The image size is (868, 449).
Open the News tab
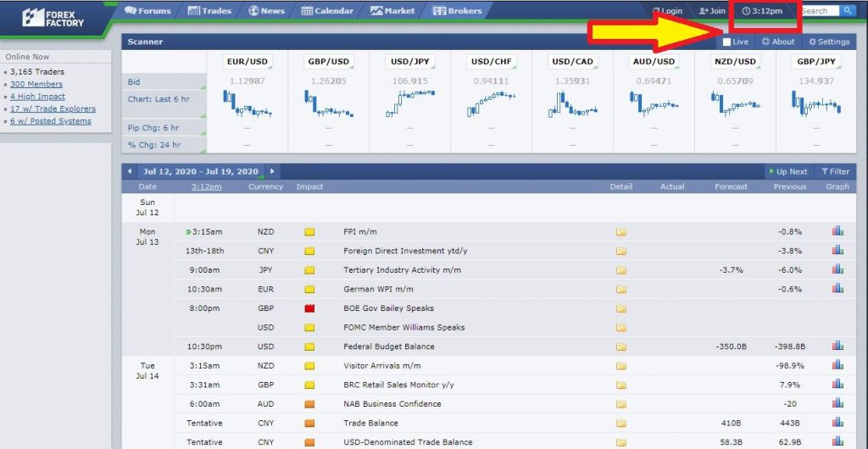tap(267, 10)
